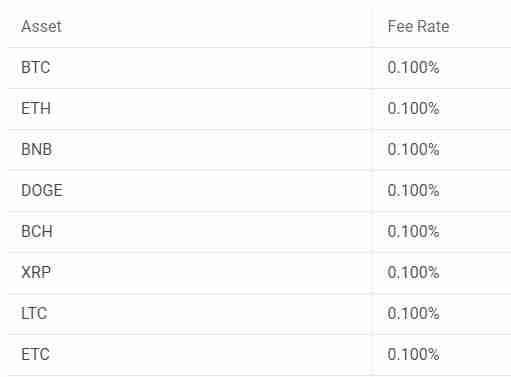The width and height of the screenshot is (511, 377).
Task: Click the ETH fee rate value
Action: point(413,108)
